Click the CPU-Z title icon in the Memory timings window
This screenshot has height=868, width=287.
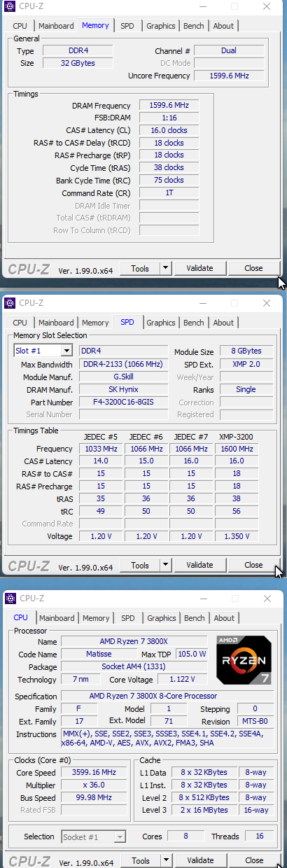[10, 7]
